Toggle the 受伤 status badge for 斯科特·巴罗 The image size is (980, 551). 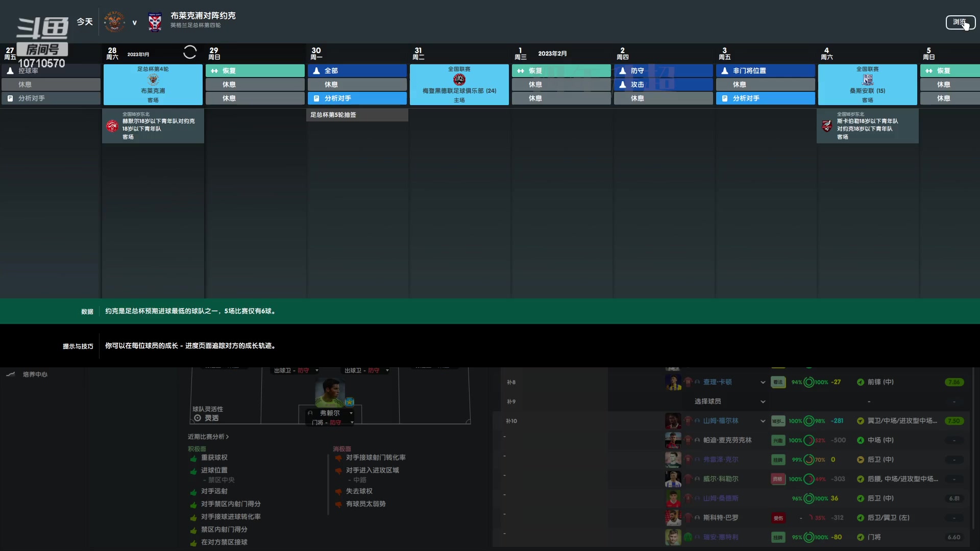point(778,518)
